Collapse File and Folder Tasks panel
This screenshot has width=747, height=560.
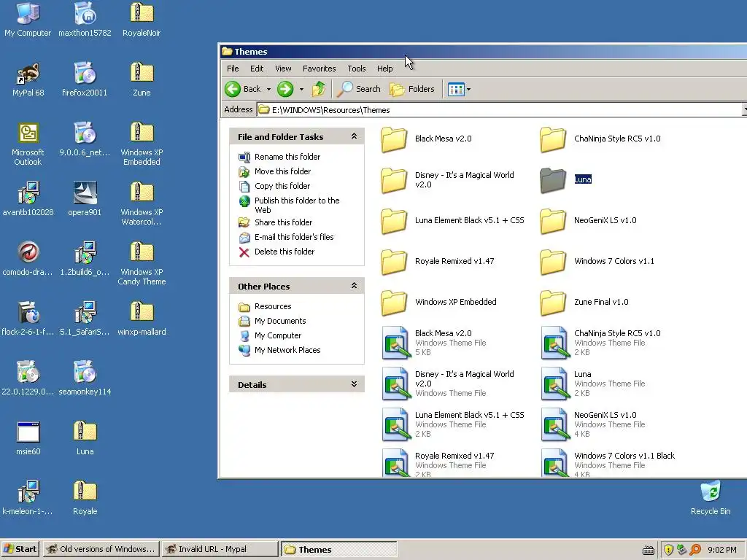click(354, 136)
